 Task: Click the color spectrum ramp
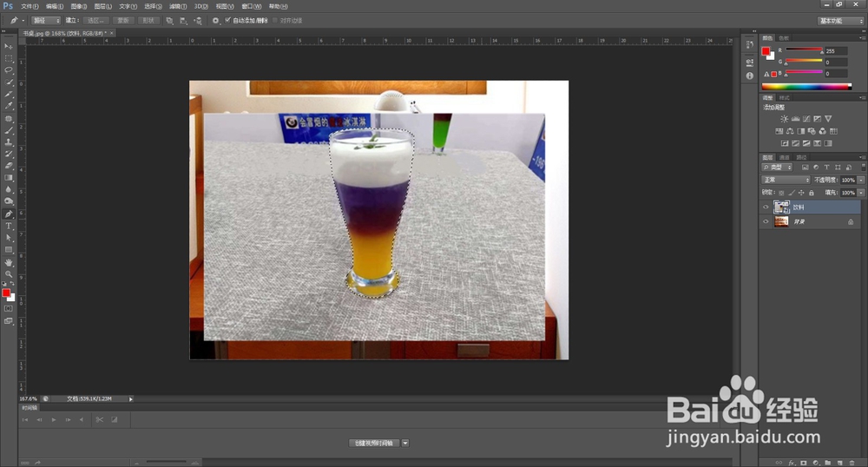(806, 86)
